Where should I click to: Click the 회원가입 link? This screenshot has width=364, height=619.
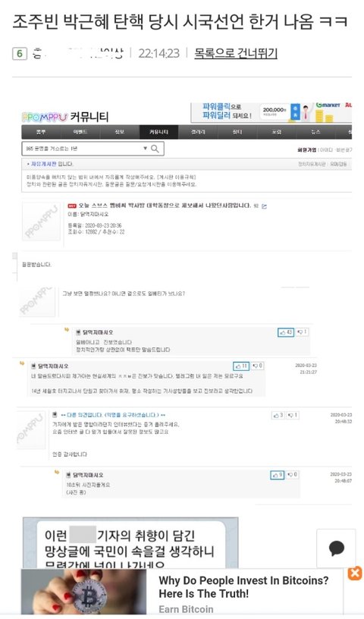coord(306,150)
